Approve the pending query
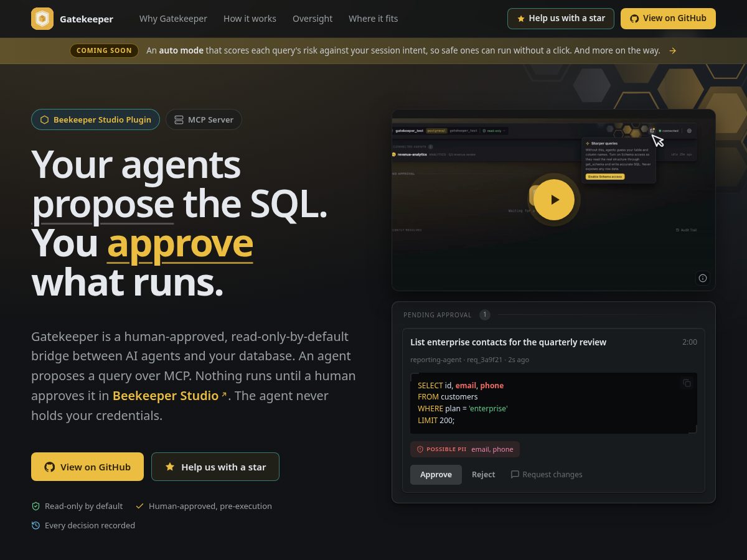The image size is (747, 560). pyautogui.click(x=436, y=474)
